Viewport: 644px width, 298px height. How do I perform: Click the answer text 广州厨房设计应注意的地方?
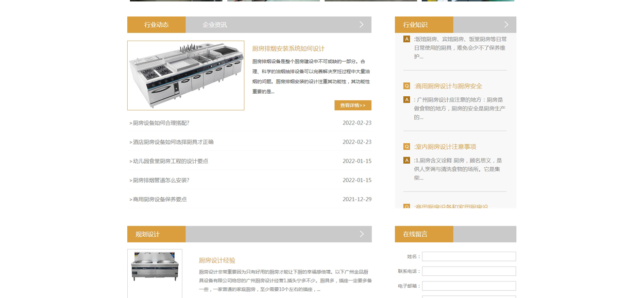point(460,108)
